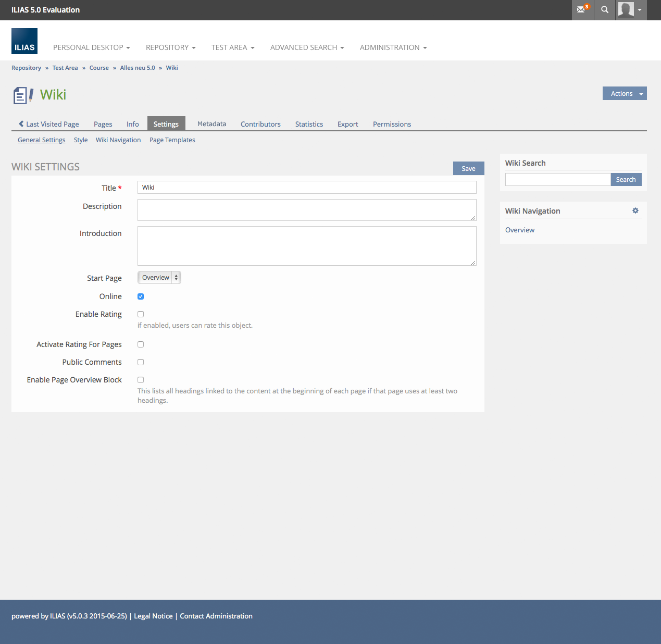661x644 pixels.
Task: Expand the Administration menu
Action: [x=393, y=47]
